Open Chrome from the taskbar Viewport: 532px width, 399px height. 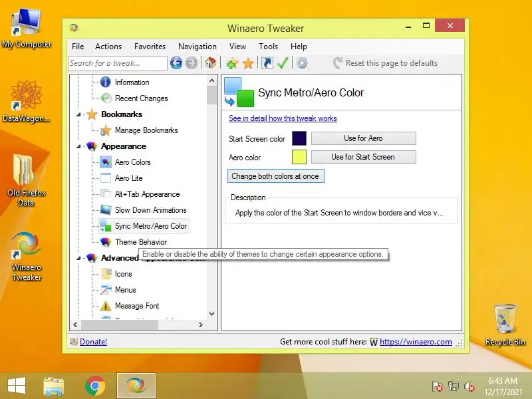[94, 386]
